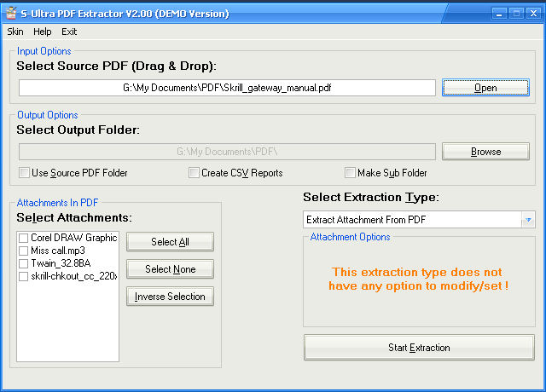Minimize the PDF Extractor window
The height and width of the screenshot is (392, 546).
[501, 14]
